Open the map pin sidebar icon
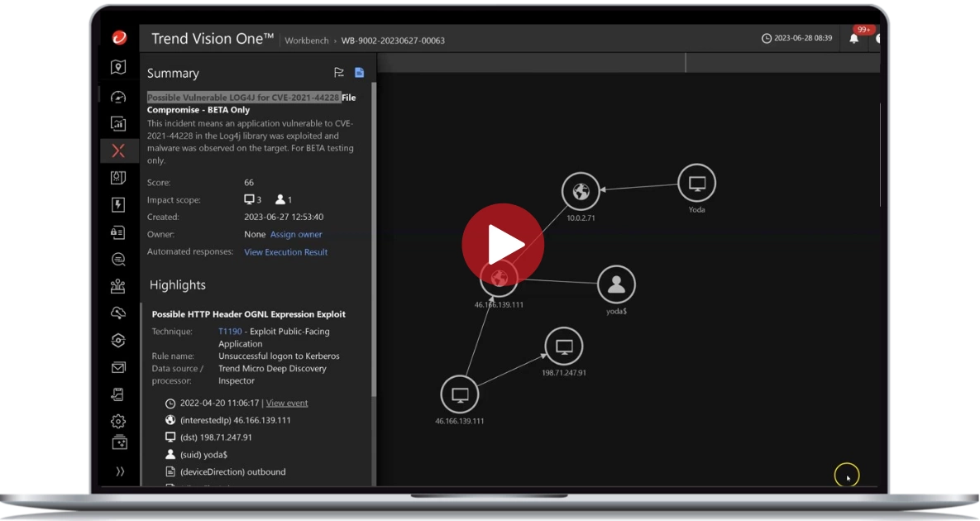 coord(118,68)
